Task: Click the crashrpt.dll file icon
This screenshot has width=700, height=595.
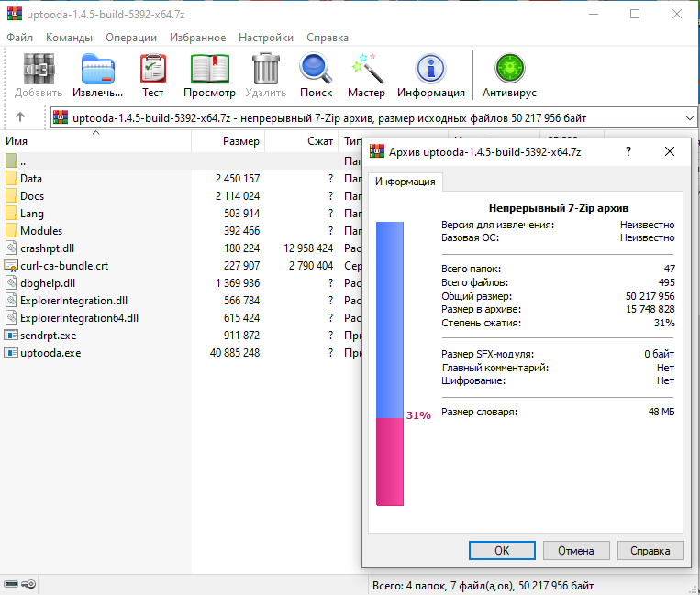Action: [x=11, y=248]
